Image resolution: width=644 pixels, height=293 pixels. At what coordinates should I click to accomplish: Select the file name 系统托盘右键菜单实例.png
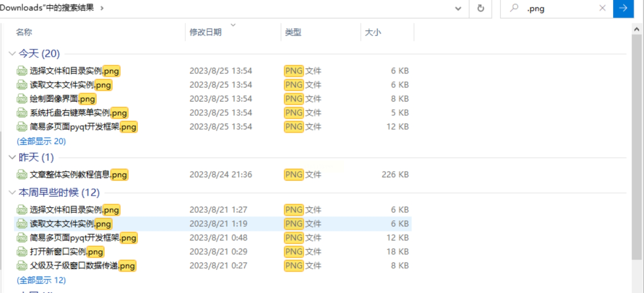pos(79,113)
